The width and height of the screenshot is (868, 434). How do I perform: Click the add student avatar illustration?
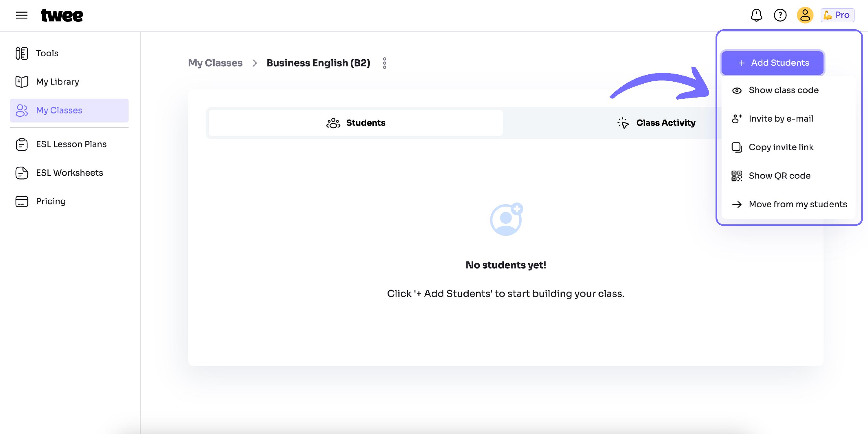(506, 219)
